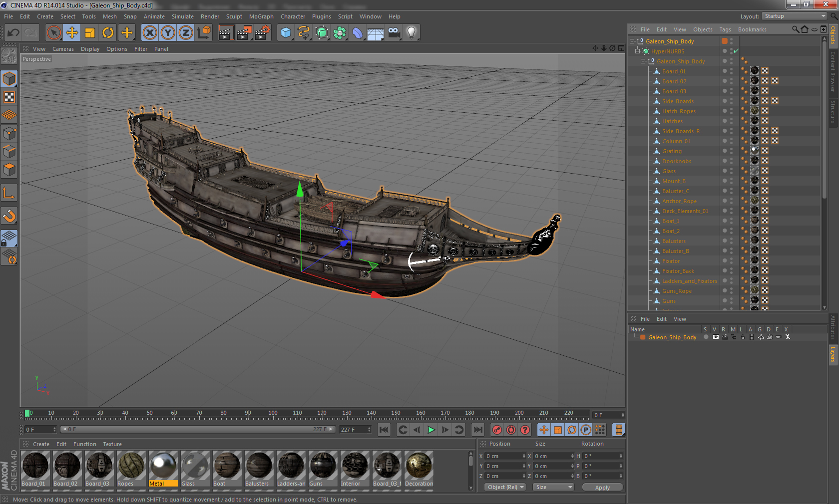The image size is (839, 504).
Task: Go to start of animation
Action: (x=384, y=430)
